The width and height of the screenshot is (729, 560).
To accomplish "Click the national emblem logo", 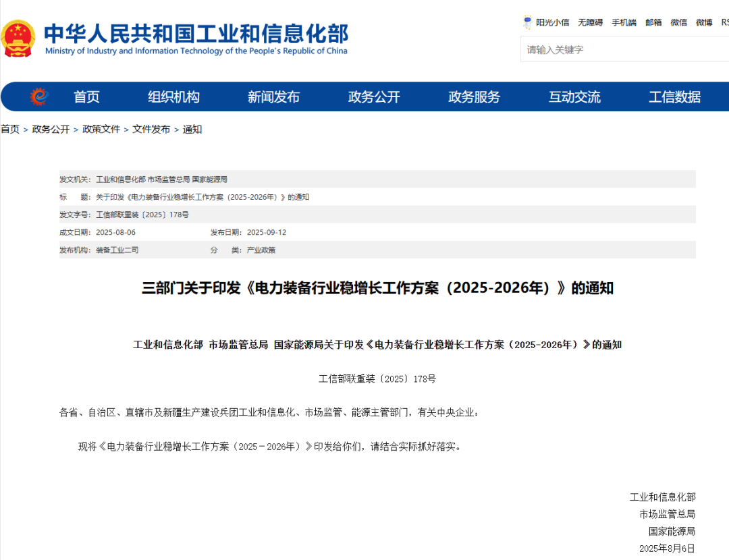I will pos(18,38).
